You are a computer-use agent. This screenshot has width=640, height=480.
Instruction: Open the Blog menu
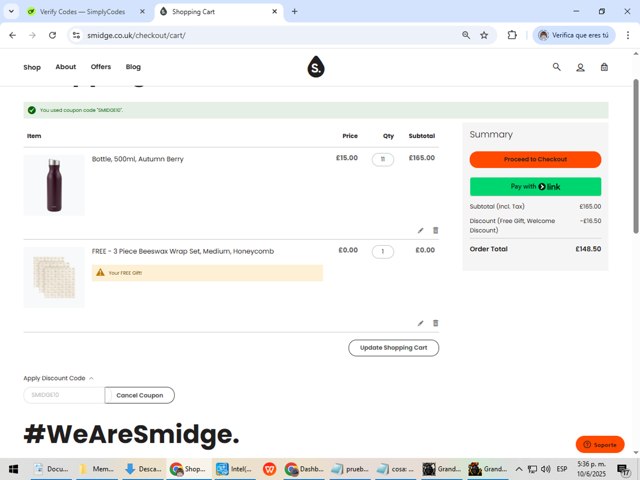[x=133, y=67]
